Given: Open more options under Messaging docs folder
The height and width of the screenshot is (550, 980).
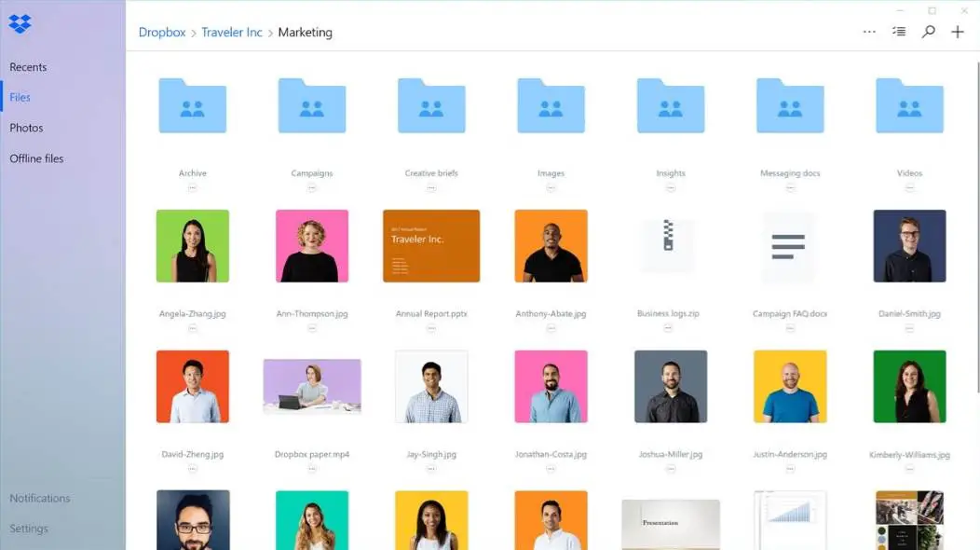Looking at the screenshot, I should pyautogui.click(x=790, y=187).
